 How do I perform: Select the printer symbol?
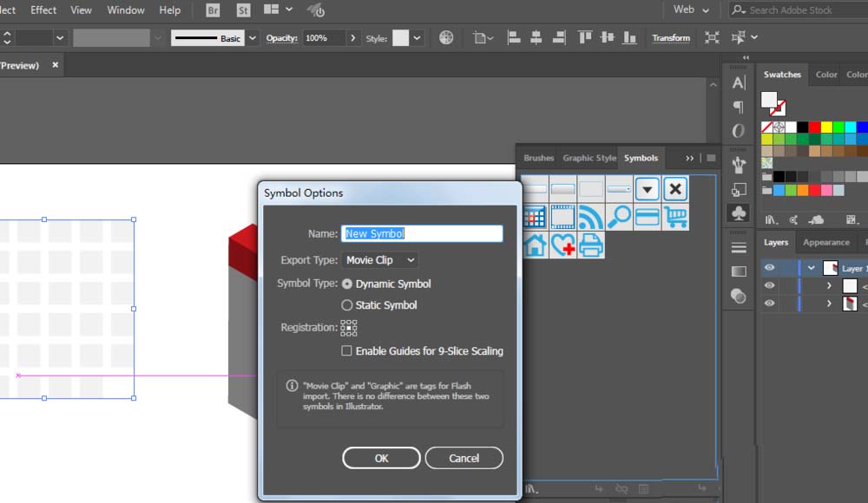591,245
